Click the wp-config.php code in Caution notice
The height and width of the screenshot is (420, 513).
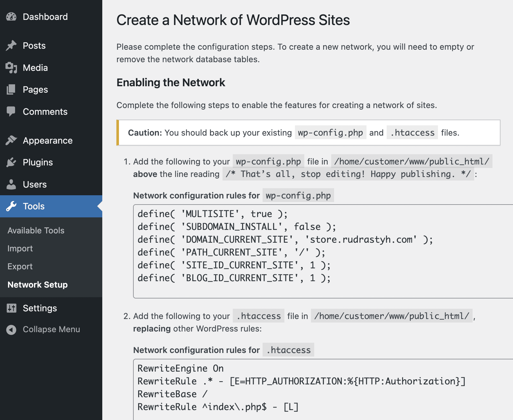331,132
